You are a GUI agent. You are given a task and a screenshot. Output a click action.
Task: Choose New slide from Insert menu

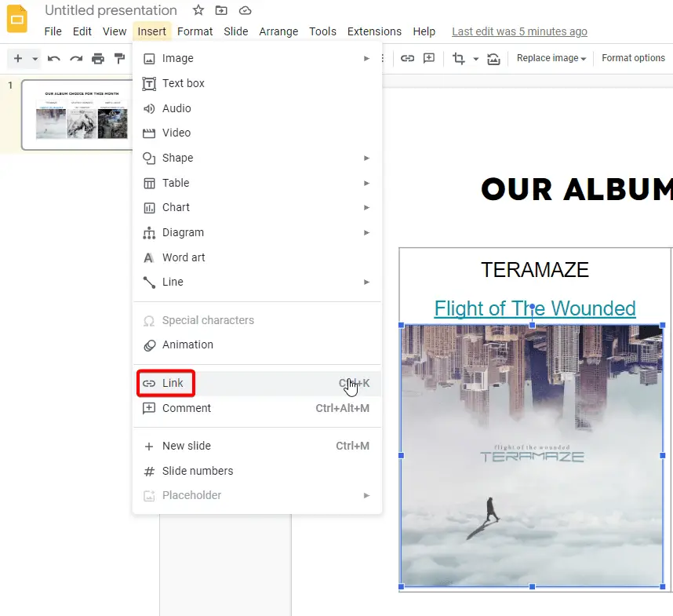coord(257,446)
